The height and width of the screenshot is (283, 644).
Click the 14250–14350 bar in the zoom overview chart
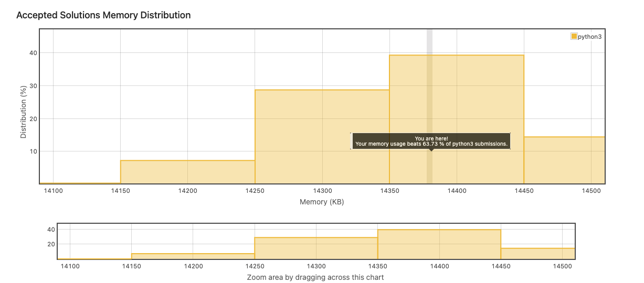tap(316, 248)
